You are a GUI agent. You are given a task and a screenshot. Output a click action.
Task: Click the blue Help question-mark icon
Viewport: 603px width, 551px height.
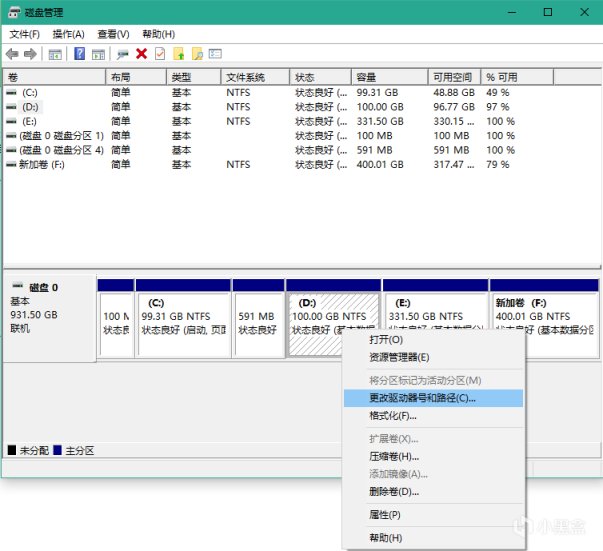(80, 53)
